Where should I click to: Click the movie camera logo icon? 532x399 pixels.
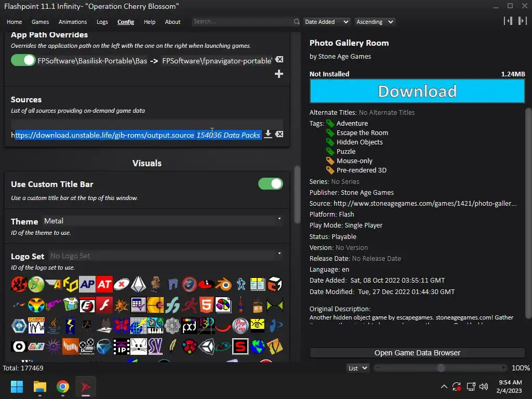point(87,347)
